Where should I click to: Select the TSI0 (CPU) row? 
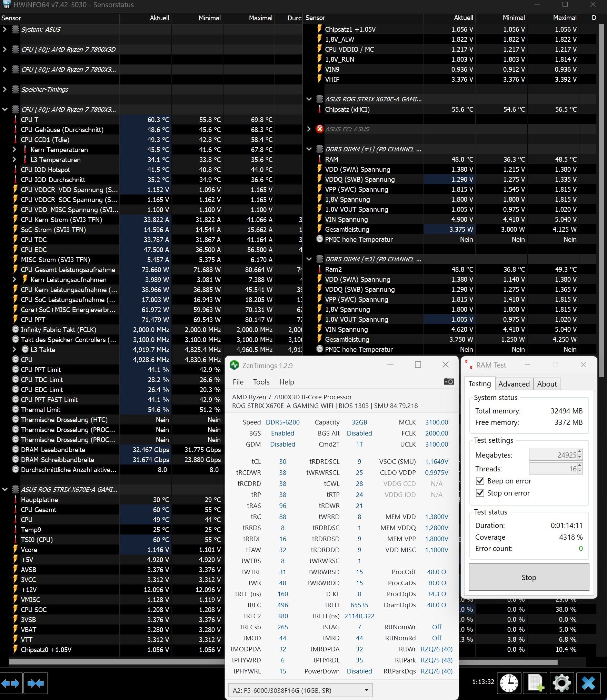pos(112,540)
